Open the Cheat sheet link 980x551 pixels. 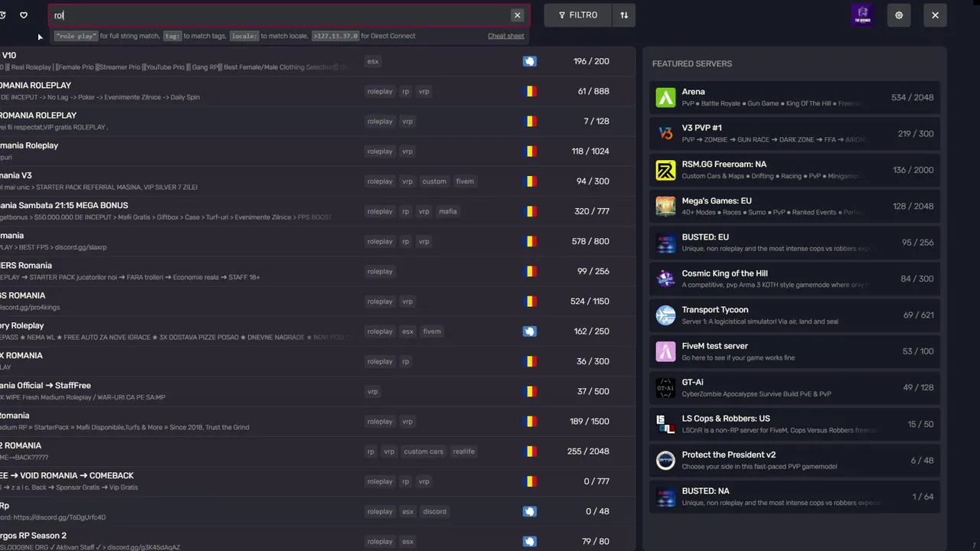pyautogui.click(x=506, y=36)
